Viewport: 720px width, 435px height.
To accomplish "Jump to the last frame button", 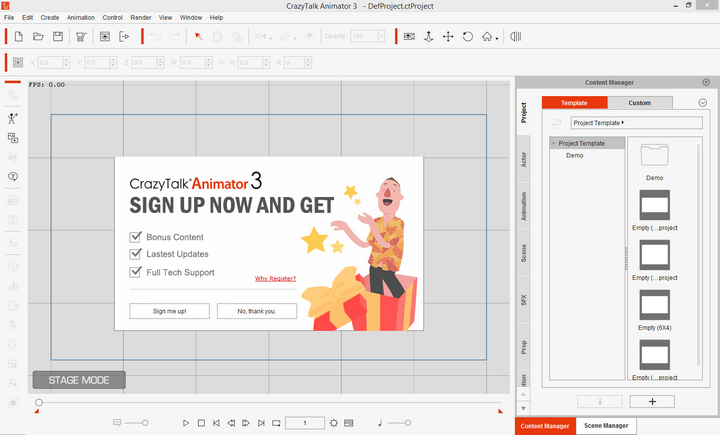I will pos(261,423).
